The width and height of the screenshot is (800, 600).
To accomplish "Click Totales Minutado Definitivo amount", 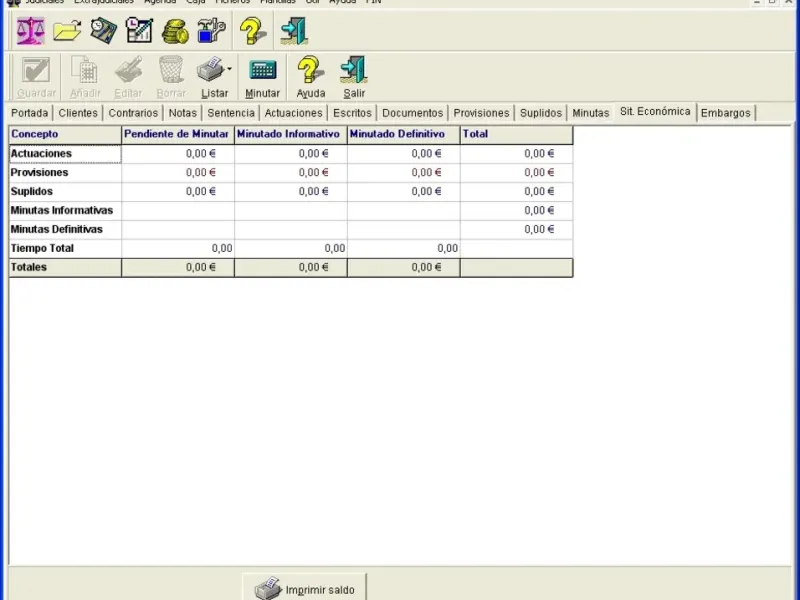I will tap(404, 267).
